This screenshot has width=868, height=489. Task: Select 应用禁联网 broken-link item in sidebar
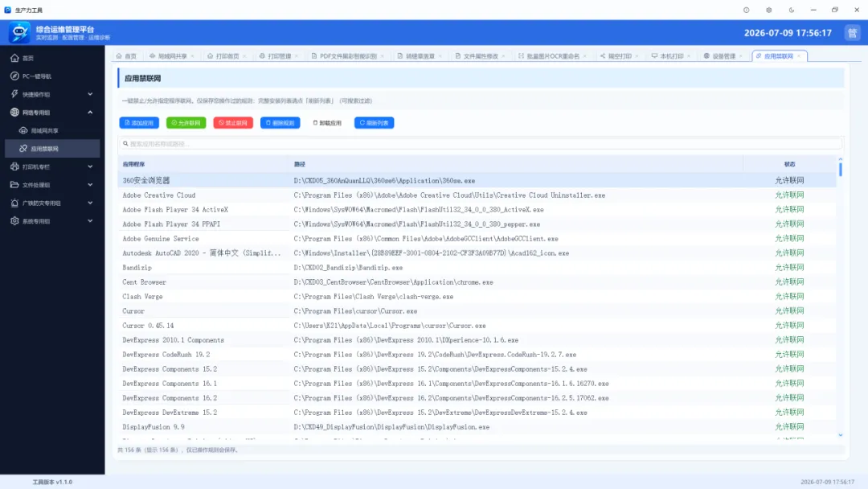coord(52,149)
